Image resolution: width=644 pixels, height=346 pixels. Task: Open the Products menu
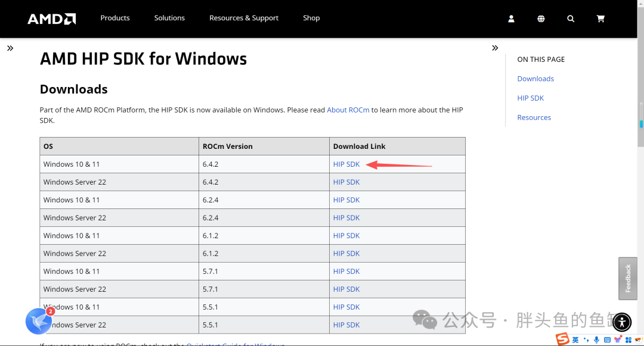[115, 18]
